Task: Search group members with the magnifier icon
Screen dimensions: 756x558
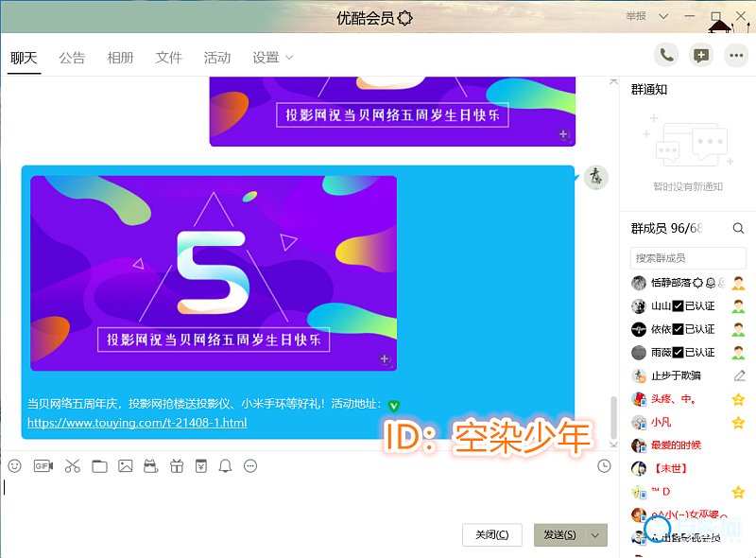Action: point(738,228)
